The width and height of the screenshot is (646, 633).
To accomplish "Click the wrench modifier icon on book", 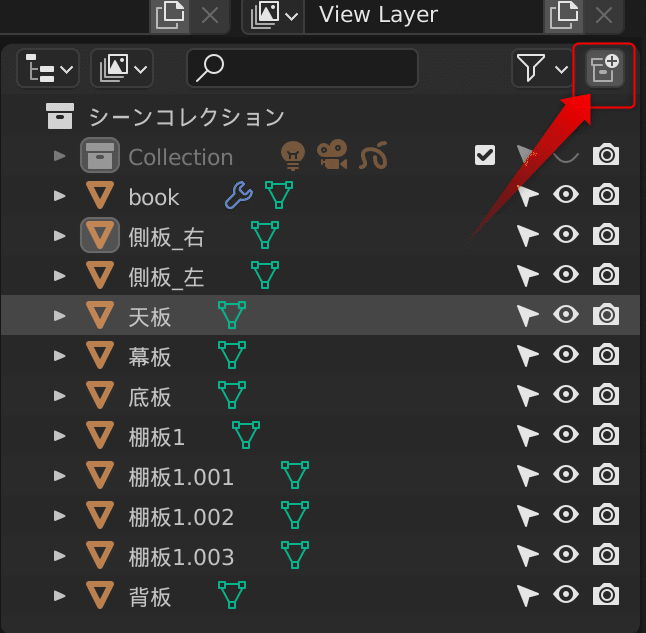I will pyautogui.click(x=239, y=195).
